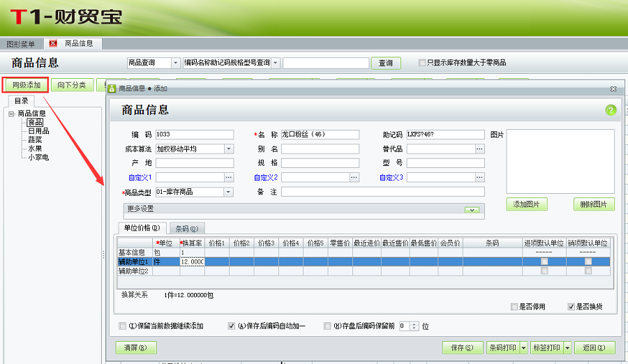Click the 清屏 button
628x364 pixels.
click(x=136, y=347)
